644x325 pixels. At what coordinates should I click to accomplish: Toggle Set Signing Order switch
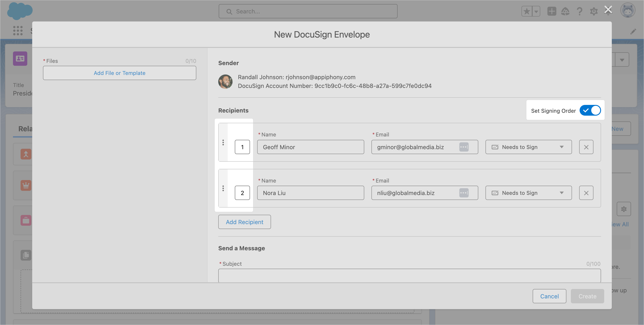pos(590,110)
